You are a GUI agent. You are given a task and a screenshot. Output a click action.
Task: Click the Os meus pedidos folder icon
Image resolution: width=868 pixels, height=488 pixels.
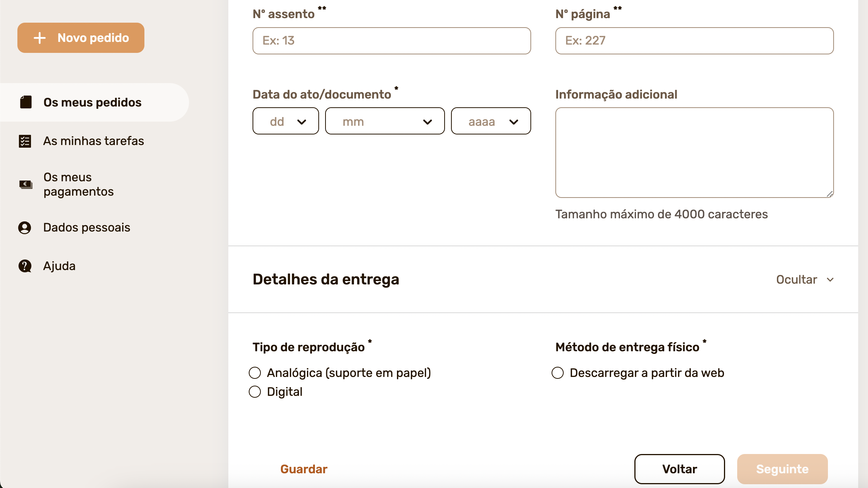(x=26, y=102)
